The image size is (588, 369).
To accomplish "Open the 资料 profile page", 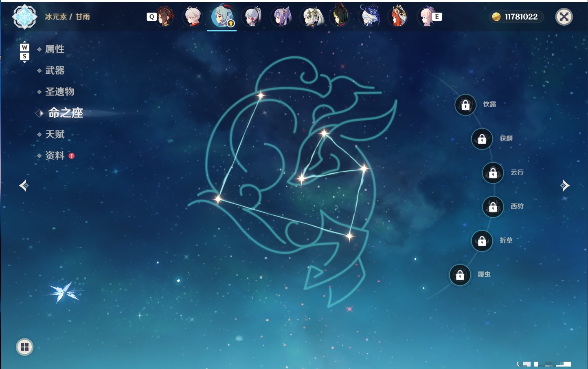I will click(x=55, y=155).
